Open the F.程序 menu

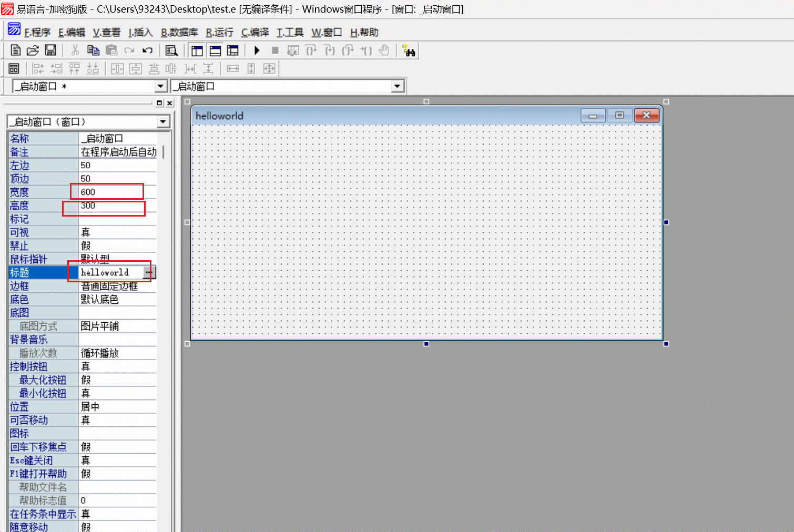(37, 33)
